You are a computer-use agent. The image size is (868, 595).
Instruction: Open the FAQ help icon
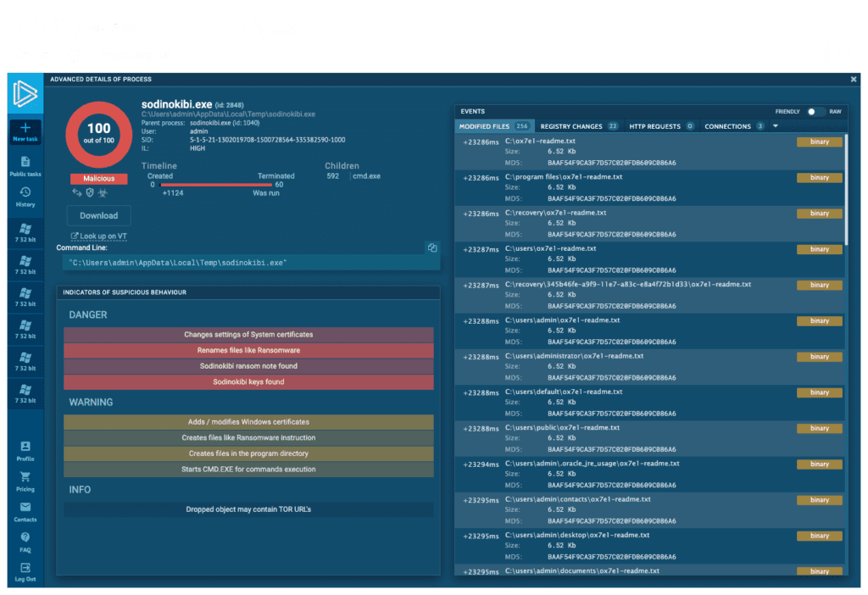(x=25, y=542)
